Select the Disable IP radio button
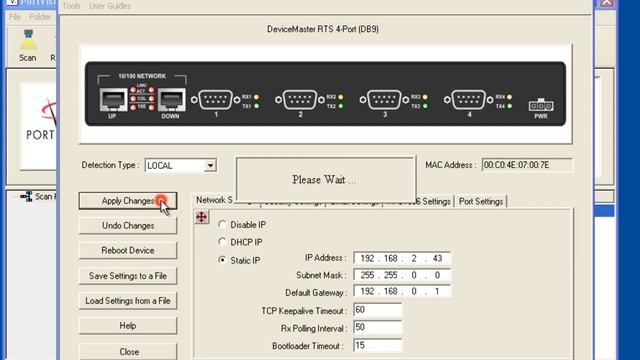This screenshot has height=360, width=640. (222, 224)
